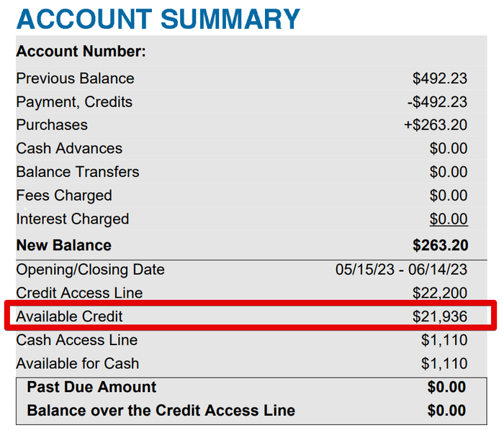Click the -$492.23 payment amount
This screenshot has height=438, width=504.
pos(437,102)
